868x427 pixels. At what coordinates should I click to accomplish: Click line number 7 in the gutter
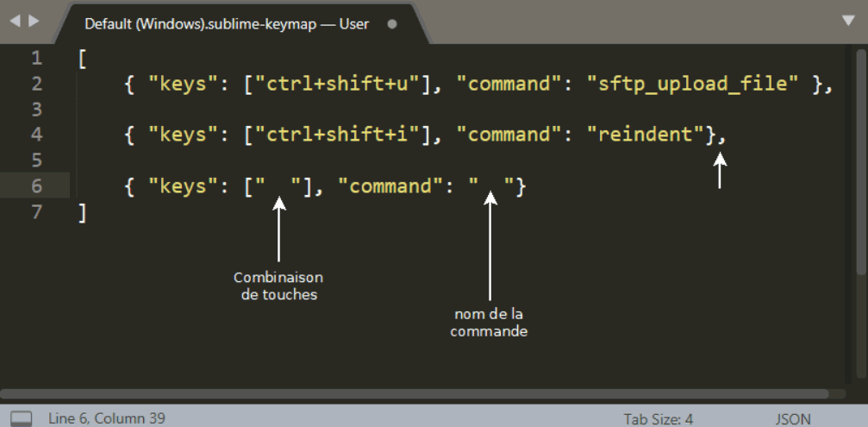pyautogui.click(x=36, y=211)
